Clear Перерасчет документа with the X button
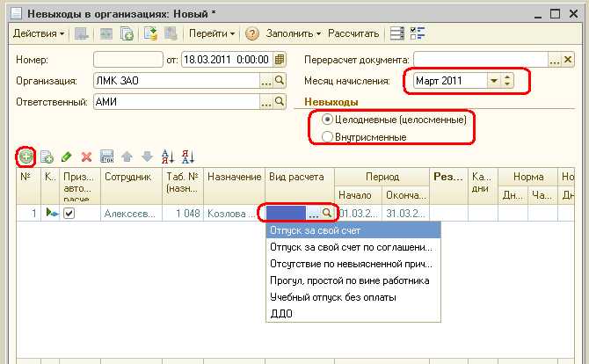This screenshot has width=589, height=364. (x=568, y=60)
